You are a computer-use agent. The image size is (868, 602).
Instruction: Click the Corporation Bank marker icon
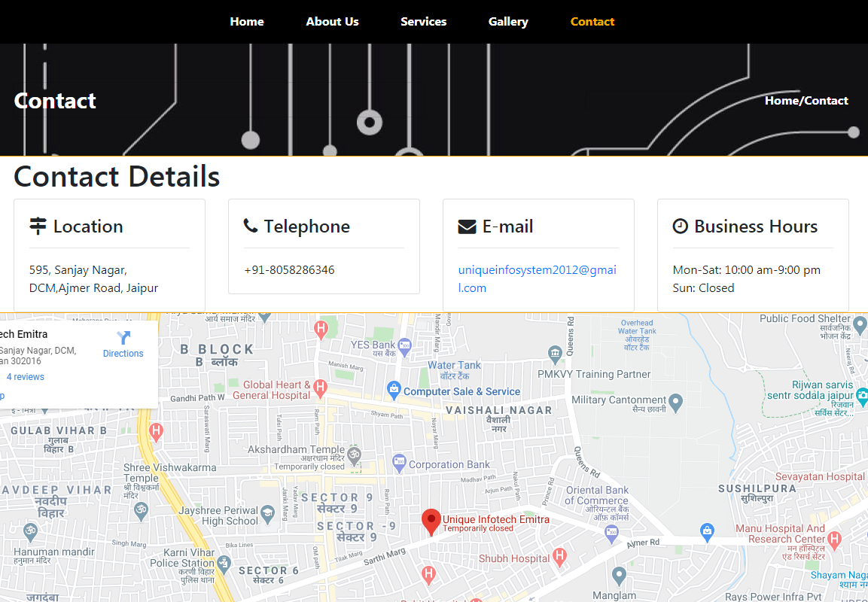tap(399, 462)
